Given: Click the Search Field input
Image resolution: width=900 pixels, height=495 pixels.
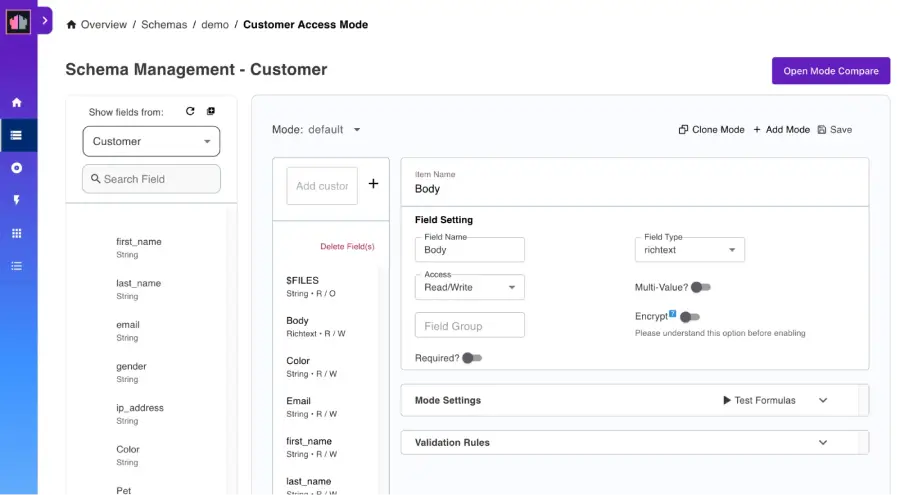Looking at the screenshot, I should tap(151, 179).
